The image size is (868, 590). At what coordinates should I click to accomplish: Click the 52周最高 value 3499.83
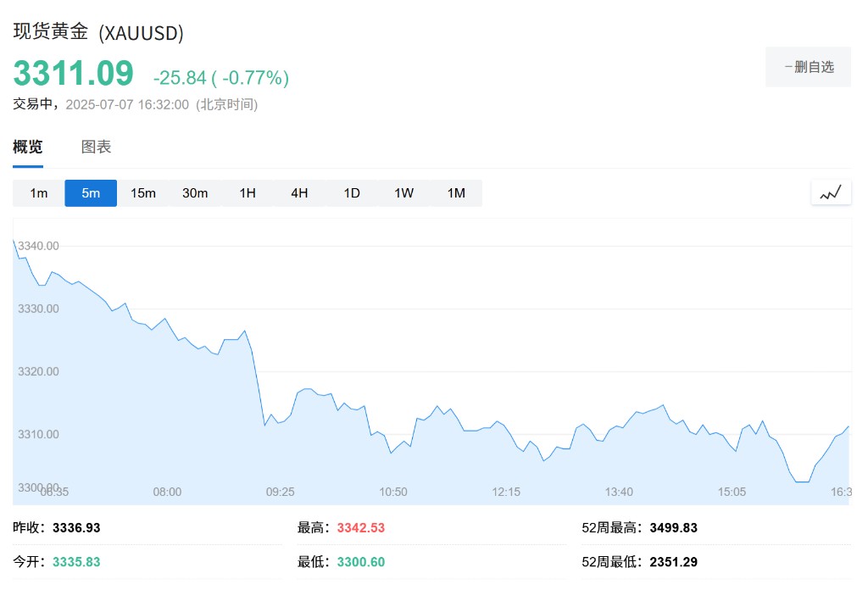tap(673, 527)
